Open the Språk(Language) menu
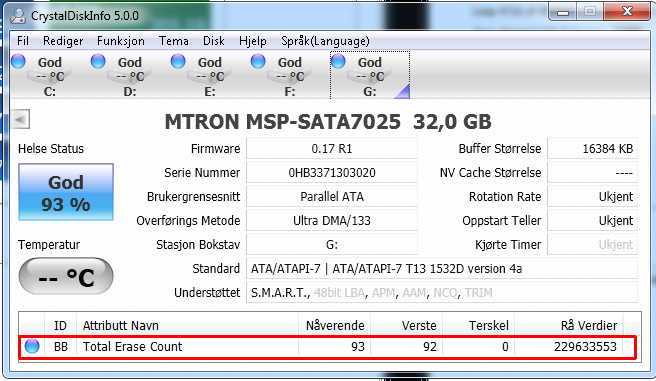The width and height of the screenshot is (656, 381). pyautogui.click(x=325, y=41)
